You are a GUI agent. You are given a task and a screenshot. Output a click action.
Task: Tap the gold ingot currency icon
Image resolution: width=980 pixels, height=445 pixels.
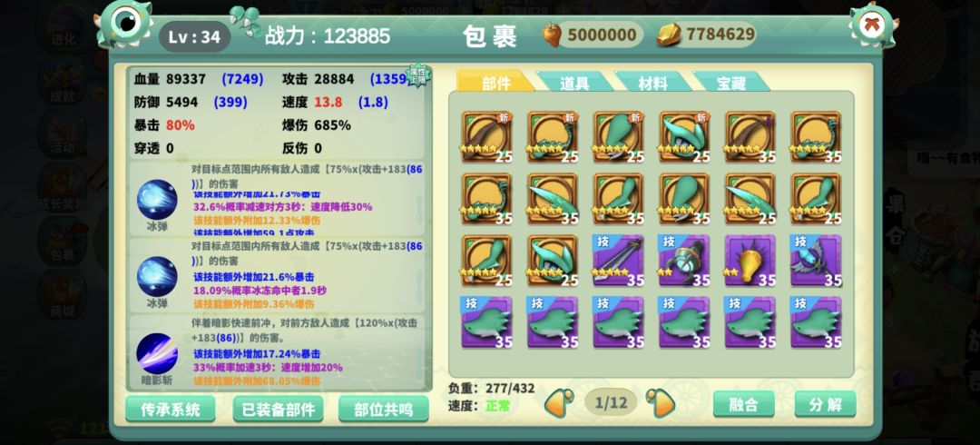[x=668, y=35]
